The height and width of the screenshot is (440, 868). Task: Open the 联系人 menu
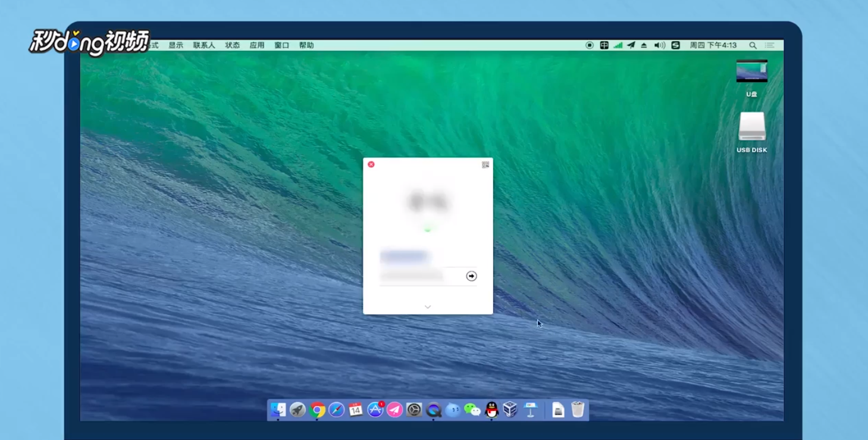(x=204, y=45)
